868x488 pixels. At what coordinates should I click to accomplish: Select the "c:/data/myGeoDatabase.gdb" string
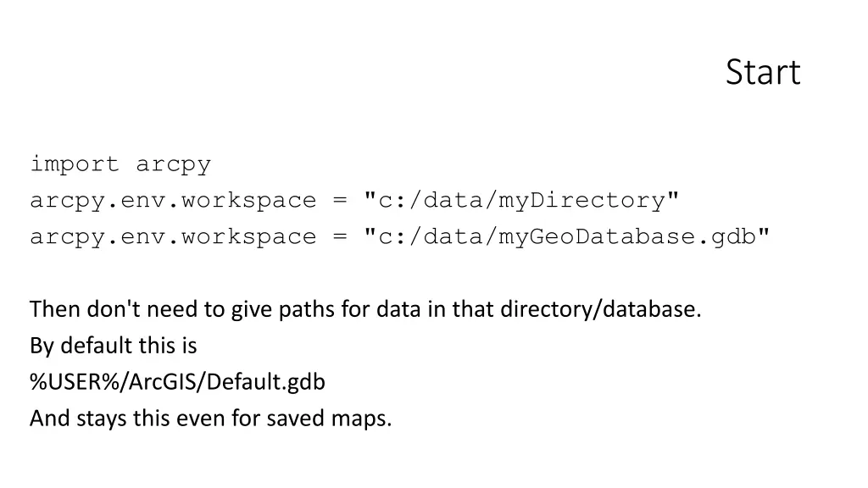coord(567,237)
